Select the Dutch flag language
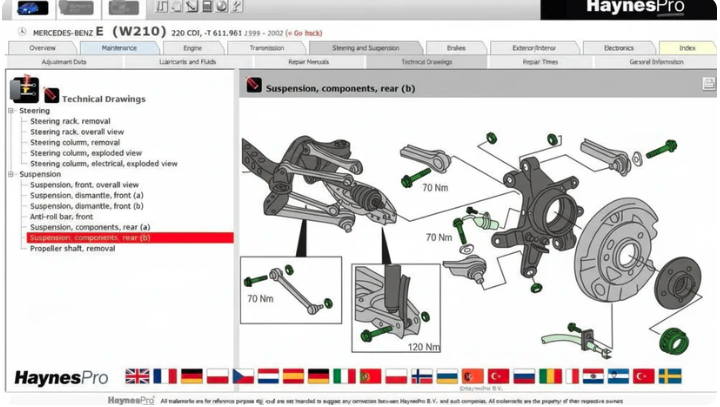The height and width of the screenshot is (407, 720). click(268, 376)
